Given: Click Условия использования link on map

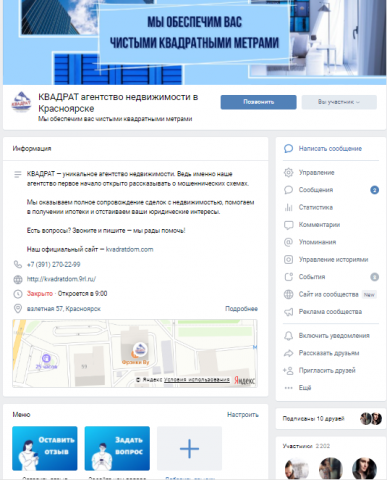Looking at the screenshot, I should (x=197, y=380).
